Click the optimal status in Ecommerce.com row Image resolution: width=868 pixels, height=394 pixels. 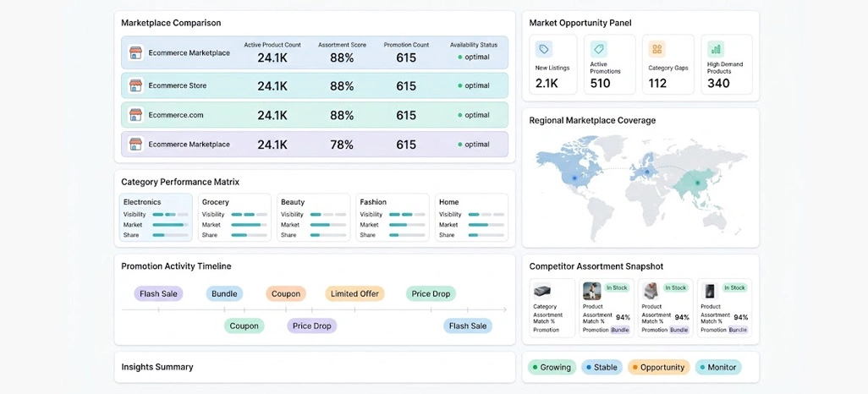point(473,115)
